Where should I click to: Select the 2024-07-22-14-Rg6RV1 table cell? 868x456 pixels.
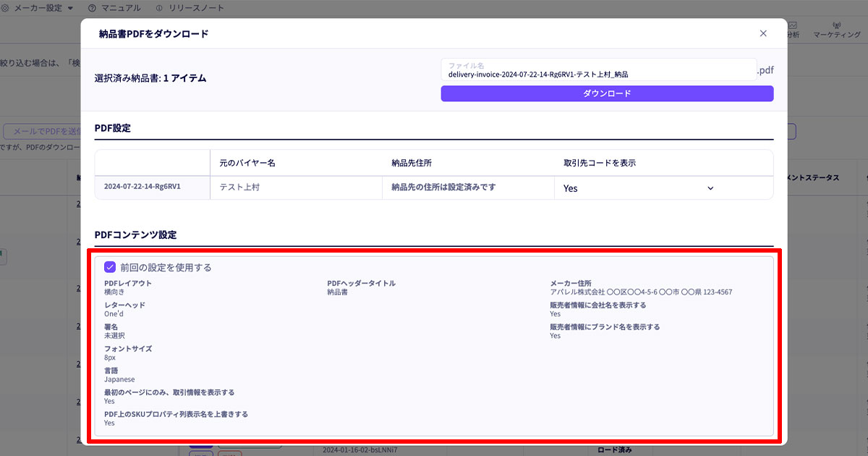tap(152, 187)
